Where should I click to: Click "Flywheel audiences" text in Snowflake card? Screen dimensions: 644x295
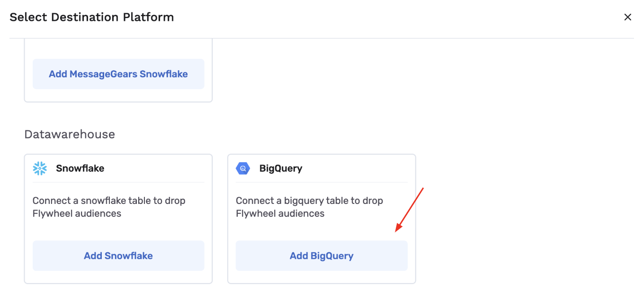pos(77,213)
